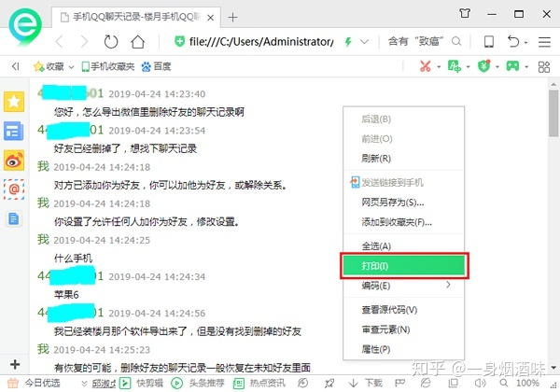Open the yellow star favorites sidebar icon

[x=14, y=102]
